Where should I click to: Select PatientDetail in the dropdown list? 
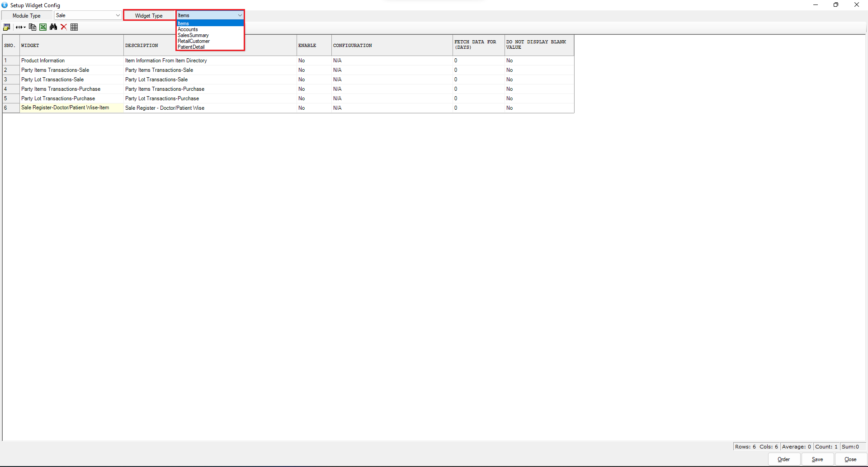click(191, 47)
